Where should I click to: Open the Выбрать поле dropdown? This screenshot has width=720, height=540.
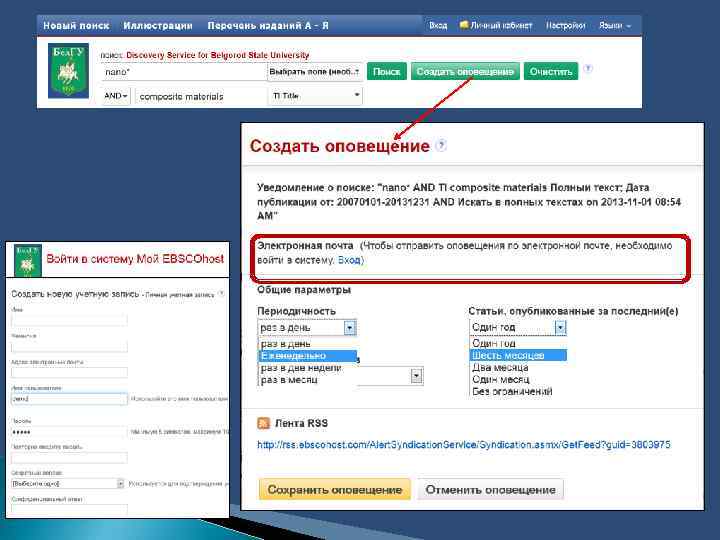click(x=315, y=72)
